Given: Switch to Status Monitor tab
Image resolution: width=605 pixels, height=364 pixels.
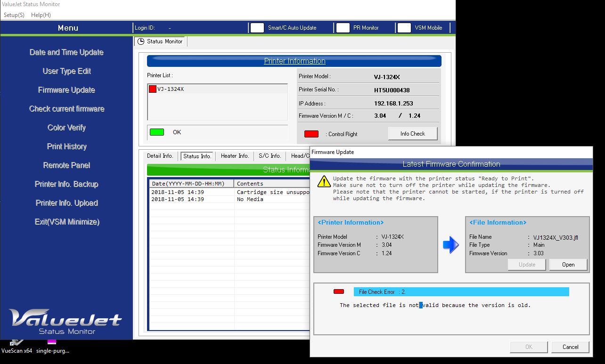Looking at the screenshot, I should click(160, 41).
